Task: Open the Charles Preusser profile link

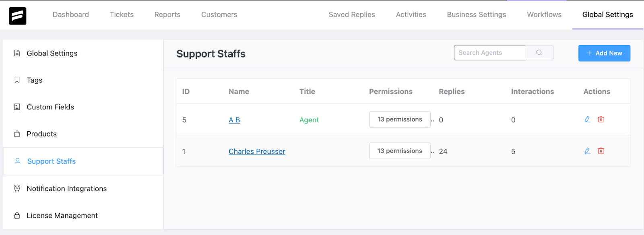Action: coord(257,152)
